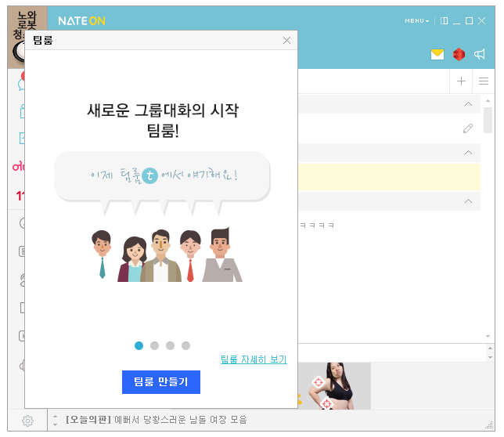
Task: Close the 팀룸 dialog
Action: pyautogui.click(x=286, y=40)
